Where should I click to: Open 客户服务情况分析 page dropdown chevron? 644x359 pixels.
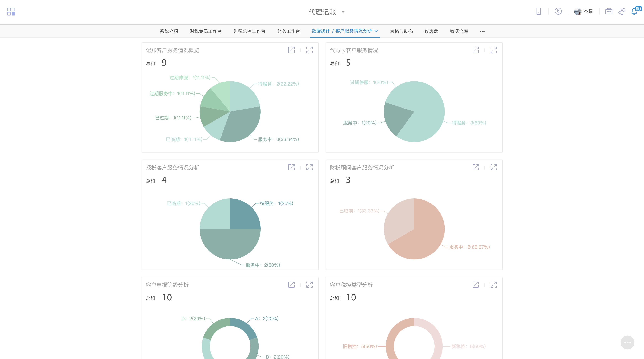376,31
